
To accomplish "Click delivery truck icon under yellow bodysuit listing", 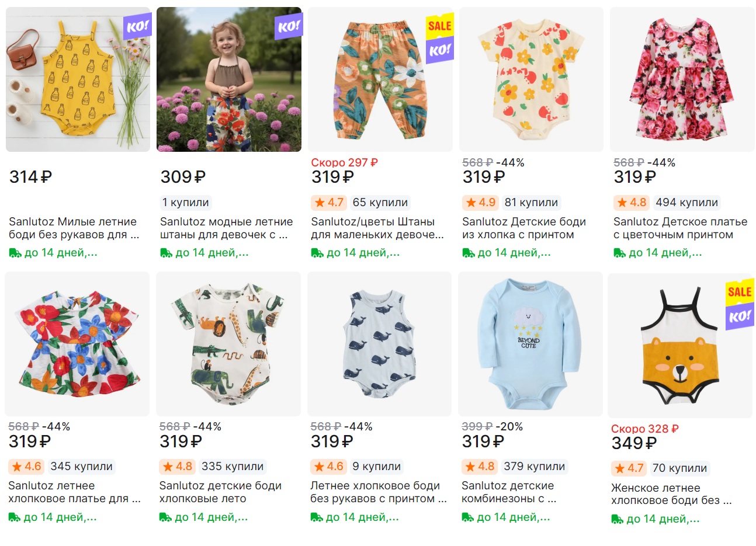I will (x=15, y=253).
